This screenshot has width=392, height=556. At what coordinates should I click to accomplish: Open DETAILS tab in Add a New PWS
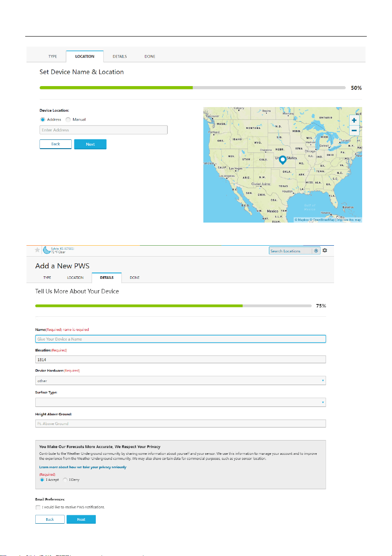tap(107, 278)
